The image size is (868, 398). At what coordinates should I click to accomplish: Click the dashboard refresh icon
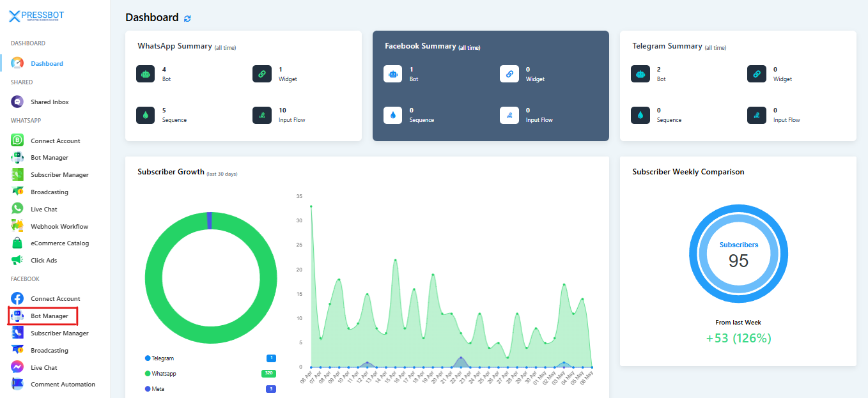click(x=187, y=19)
